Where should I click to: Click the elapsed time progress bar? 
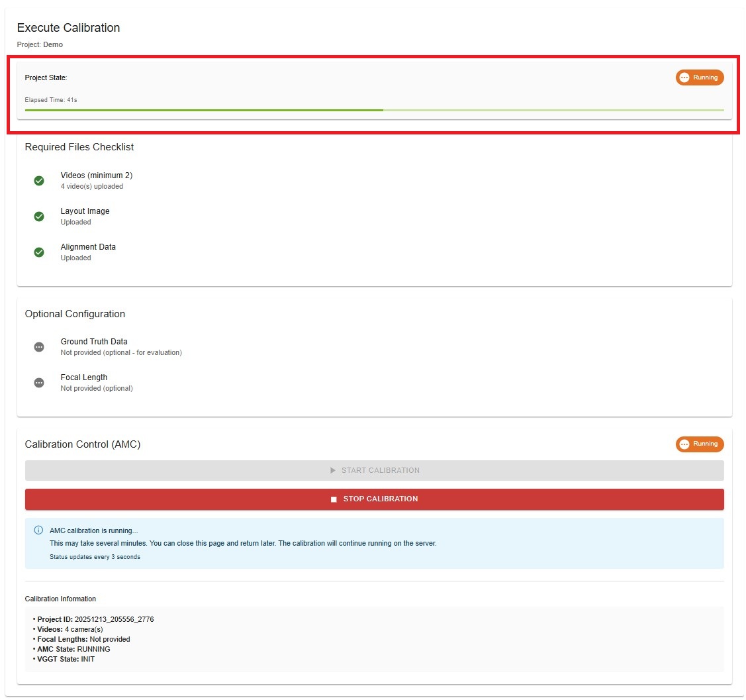(374, 110)
